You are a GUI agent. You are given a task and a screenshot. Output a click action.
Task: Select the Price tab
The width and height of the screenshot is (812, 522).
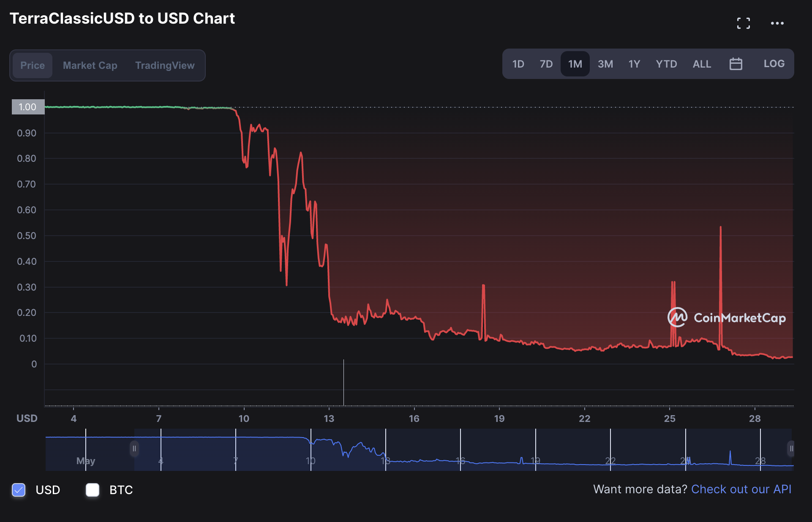tap(33, 65)
